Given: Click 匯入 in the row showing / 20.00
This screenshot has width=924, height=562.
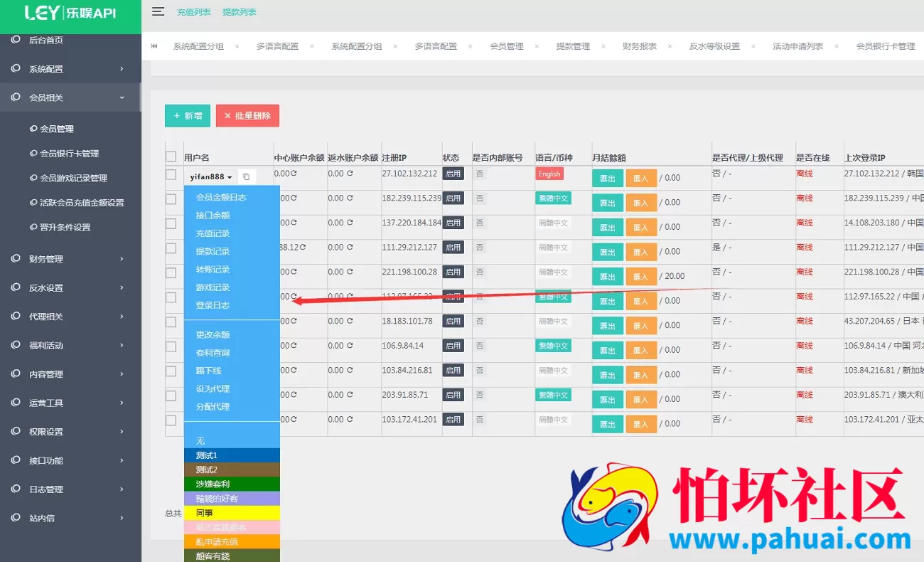Looking at the screenshot, I should click(x=641, y=276).
